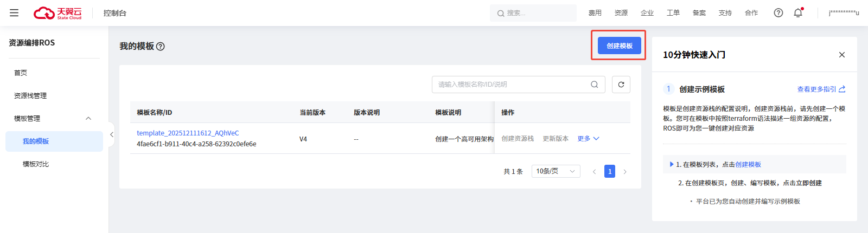868x233 pixels.
Task: Select page 1 in pagination
Action: 610,172
